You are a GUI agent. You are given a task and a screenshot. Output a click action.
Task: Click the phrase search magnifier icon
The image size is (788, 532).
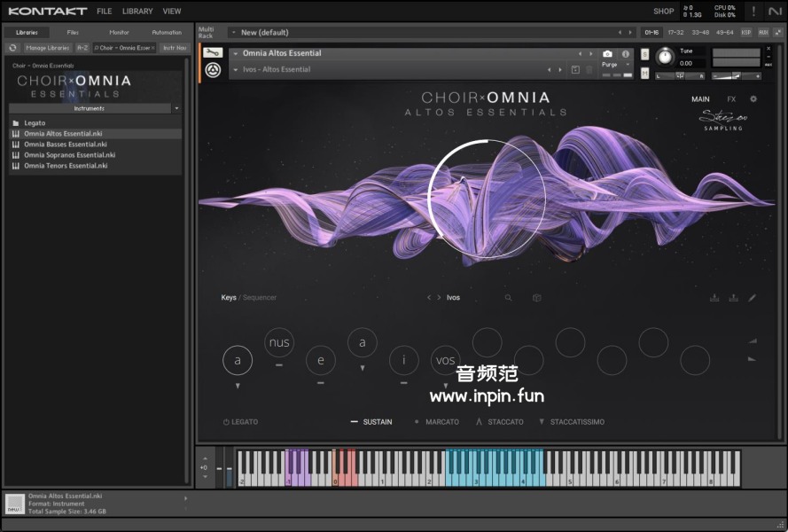[508, 298]
